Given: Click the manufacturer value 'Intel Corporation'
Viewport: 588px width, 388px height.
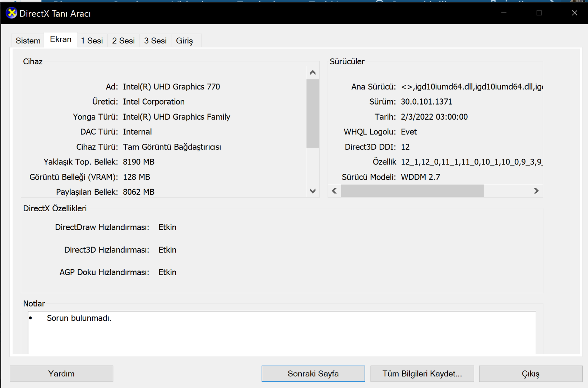Looking at the screenshot, I should click(x=154, y=102).
